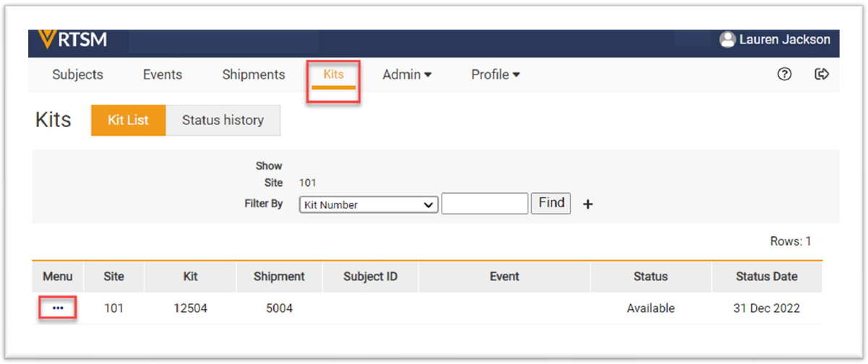Go to the Subjects menu
Viewport: 868px width, 364px height.
point(77,74)
